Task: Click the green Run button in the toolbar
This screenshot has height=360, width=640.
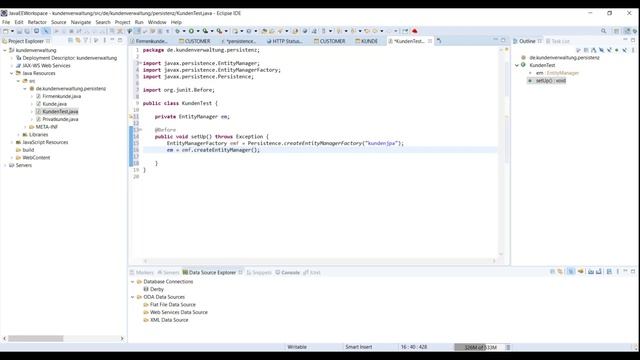Action: pos(191,31)
